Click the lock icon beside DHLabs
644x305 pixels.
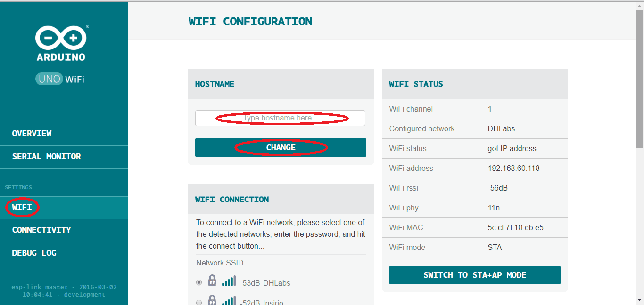coord(212,281)
